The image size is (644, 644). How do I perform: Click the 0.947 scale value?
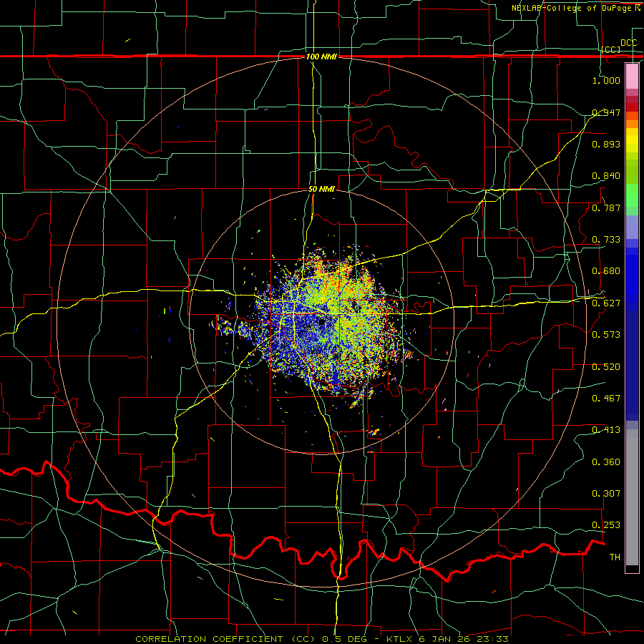pyautogui.click(x=606, y=112)
